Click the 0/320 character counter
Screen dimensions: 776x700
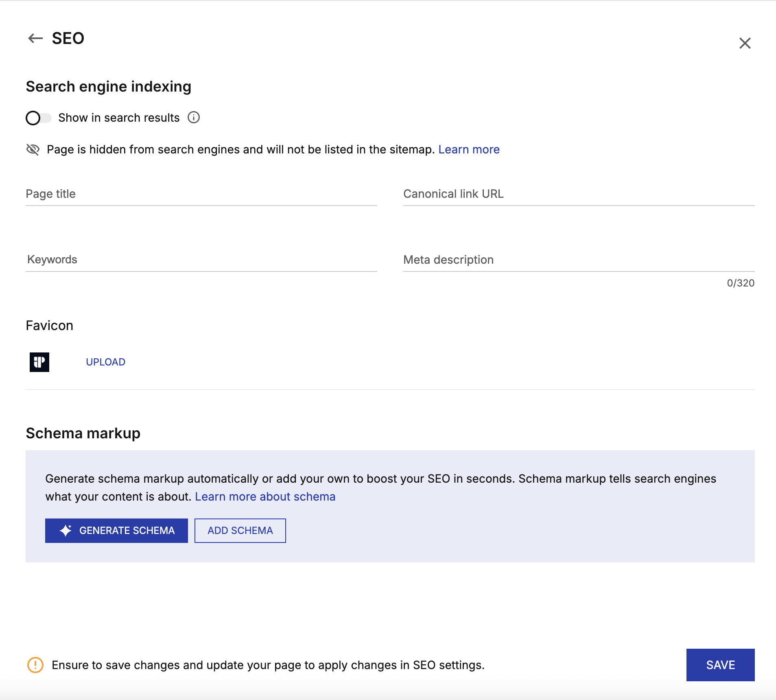pos(741,283)
